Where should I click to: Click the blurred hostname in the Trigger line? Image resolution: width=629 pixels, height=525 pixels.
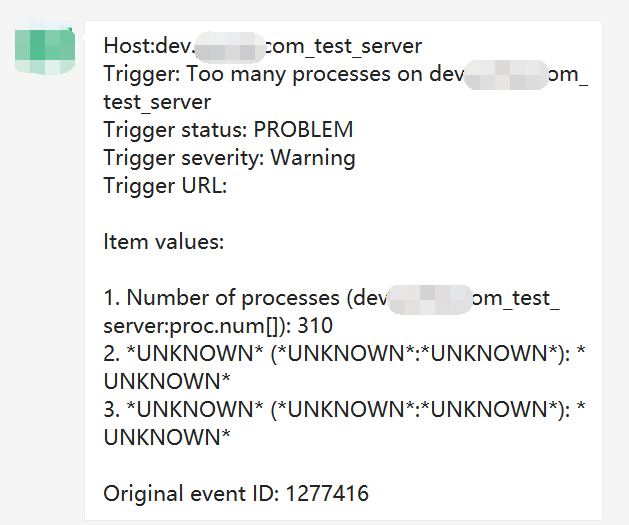[x=507, y=74]
